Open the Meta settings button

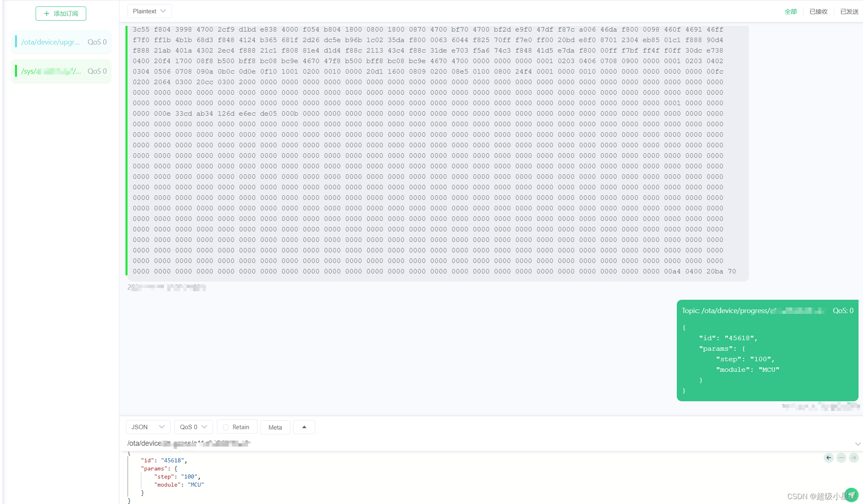pos(275,427)
